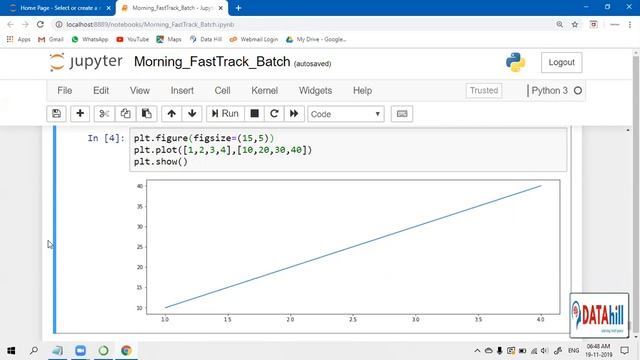Click the localhost address bar
The image size is (640, 360).
[302, 24]
